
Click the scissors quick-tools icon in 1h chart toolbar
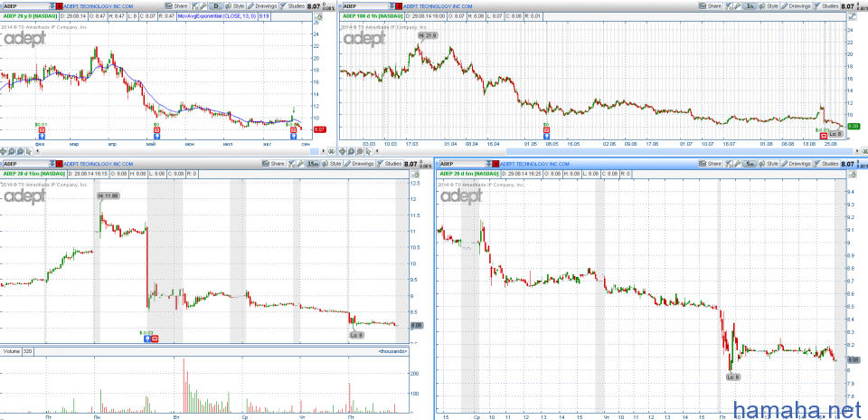coord(729,5)
